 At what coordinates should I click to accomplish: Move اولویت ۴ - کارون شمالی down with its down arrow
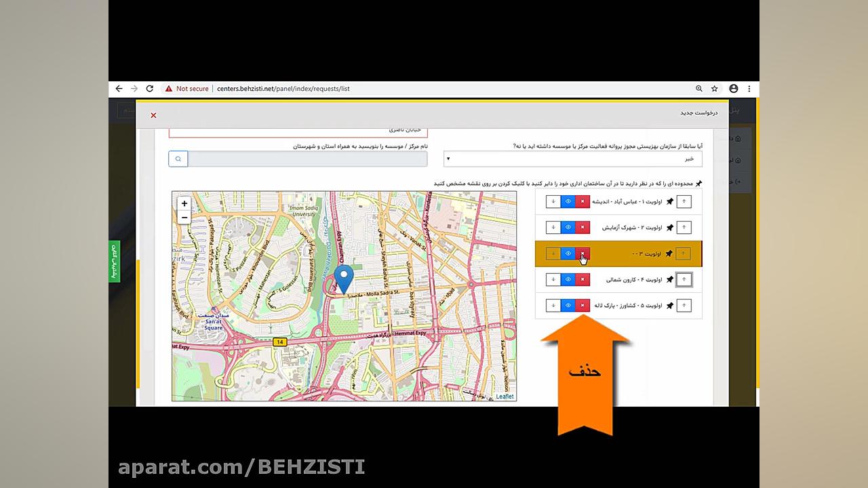click(x=553, y=279)
